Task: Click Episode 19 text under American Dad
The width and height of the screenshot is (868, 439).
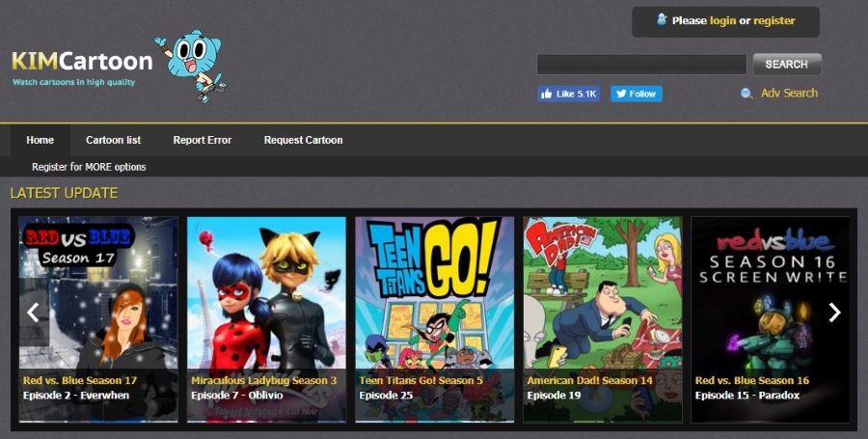Action: tap(554, 396)
